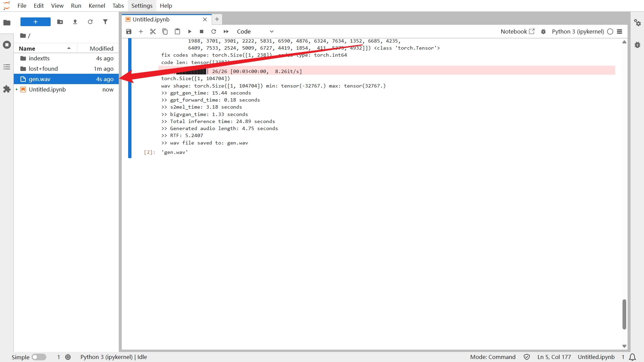Insert a cell below with the plus icon
644x362 pixels.
tap(141, 32)
